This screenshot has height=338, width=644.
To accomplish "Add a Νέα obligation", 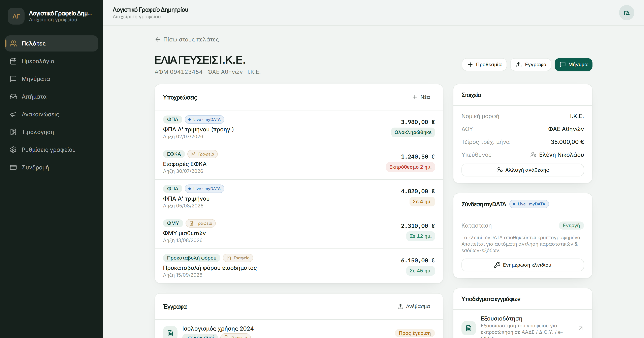I will pyautogui.click(x=421, y=97).
